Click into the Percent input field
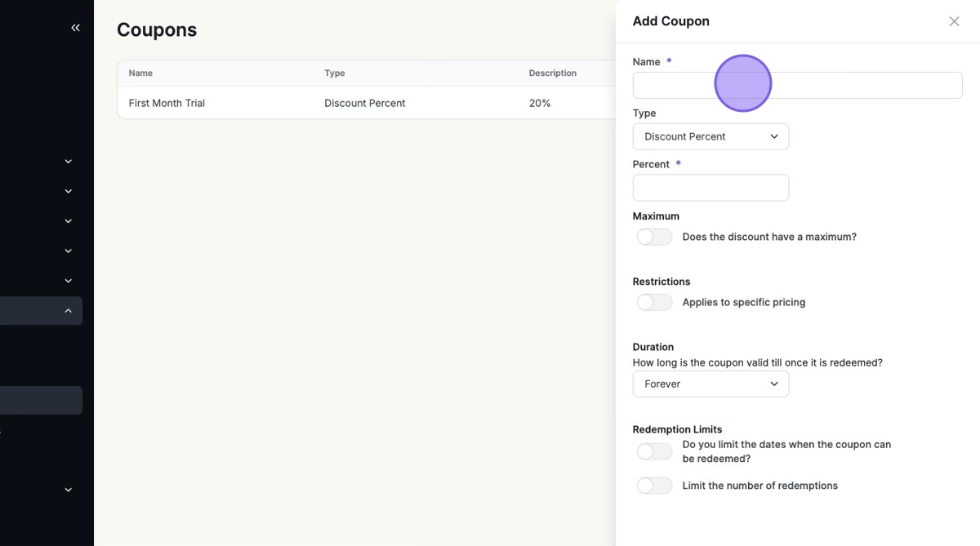The height and width of the screenshot is (546, 980). 710,188
